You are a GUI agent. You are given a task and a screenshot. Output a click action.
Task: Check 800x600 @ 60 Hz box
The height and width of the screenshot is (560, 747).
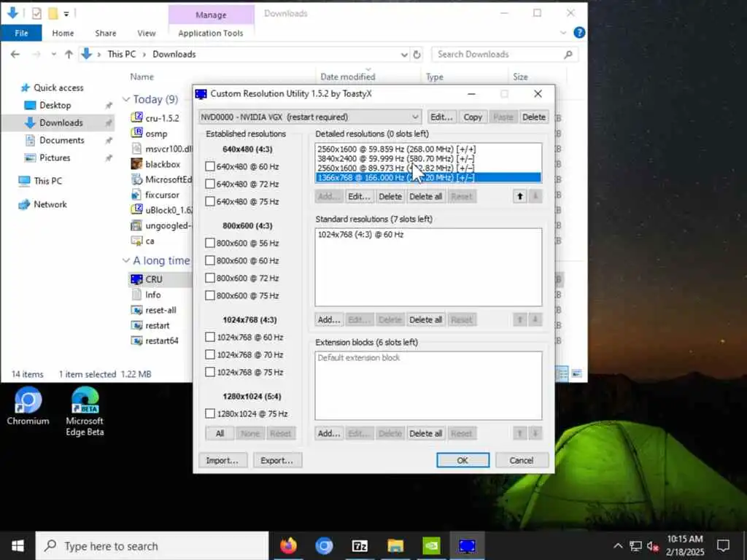(x=209, y=260)
